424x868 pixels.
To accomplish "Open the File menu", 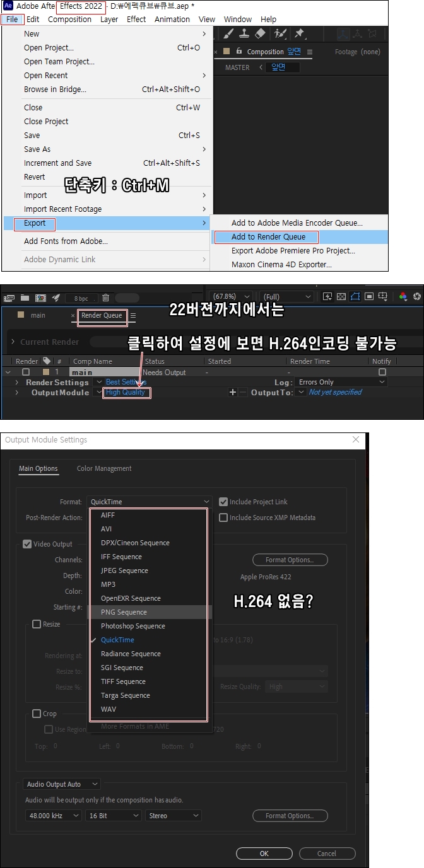I will (x=12, y=19).
